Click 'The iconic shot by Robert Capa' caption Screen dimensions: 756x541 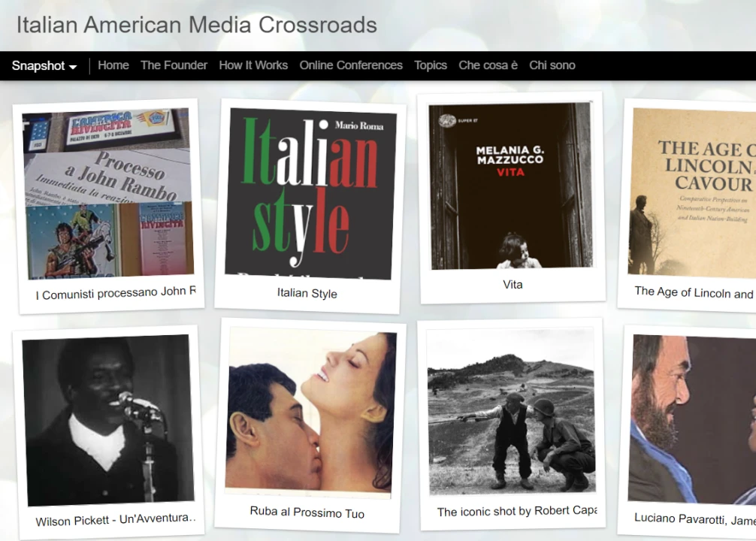(516, 512)
